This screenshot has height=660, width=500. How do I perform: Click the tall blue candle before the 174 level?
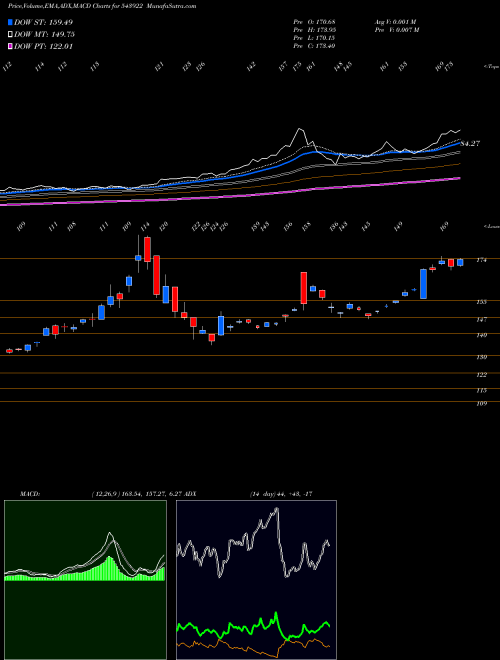[x=423, y=284]
